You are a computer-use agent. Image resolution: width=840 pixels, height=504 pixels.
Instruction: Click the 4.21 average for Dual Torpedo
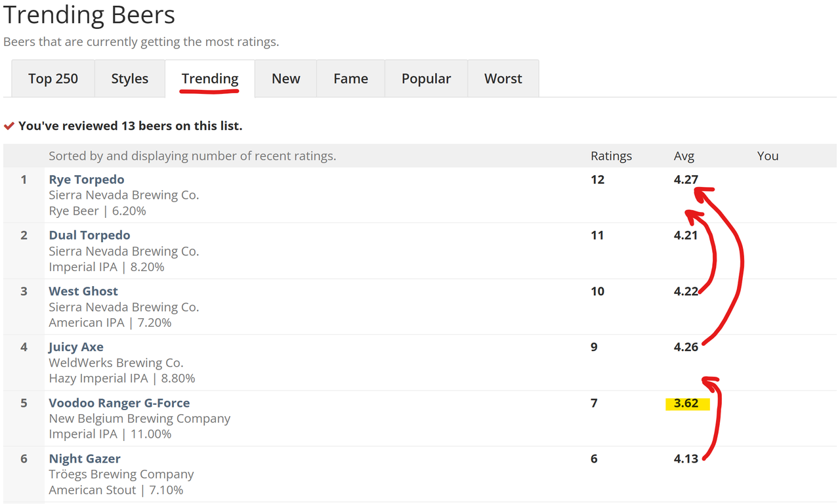coord(686,235)
